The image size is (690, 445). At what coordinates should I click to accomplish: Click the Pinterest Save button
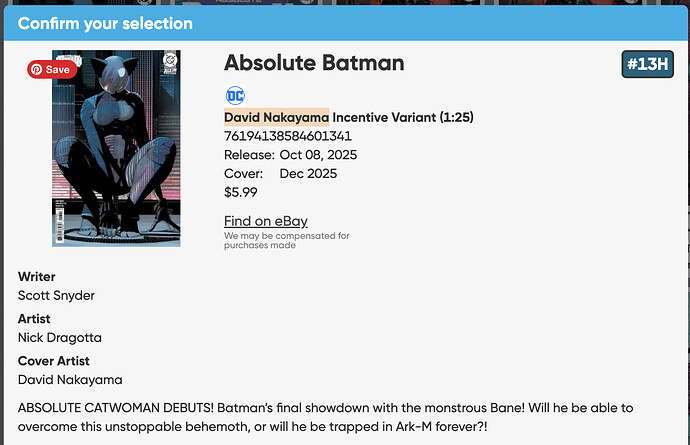coord(51,70)
